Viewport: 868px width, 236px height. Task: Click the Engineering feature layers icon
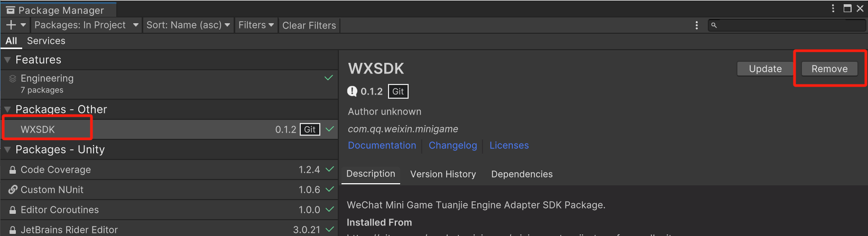(x=13, y=79)
